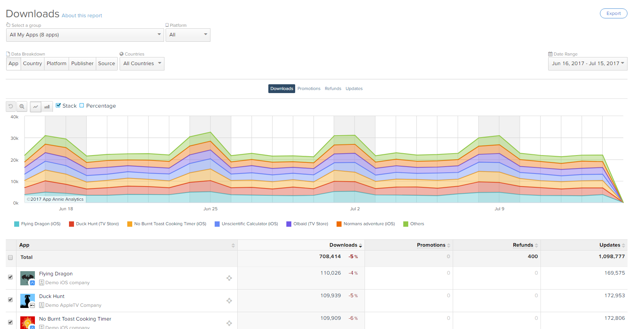
Task: Switch to the Promotions tab
Action: pos(309,88)
